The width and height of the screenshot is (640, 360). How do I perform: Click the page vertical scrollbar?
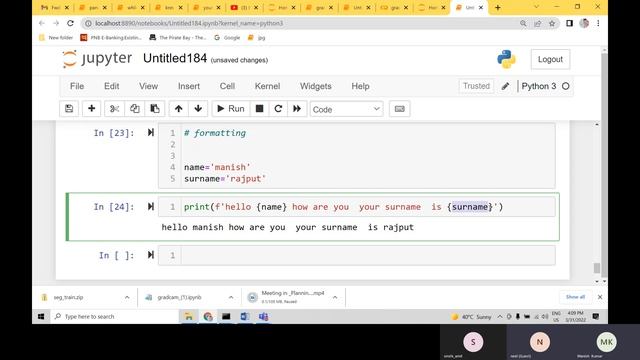click(x=604, y=163)
